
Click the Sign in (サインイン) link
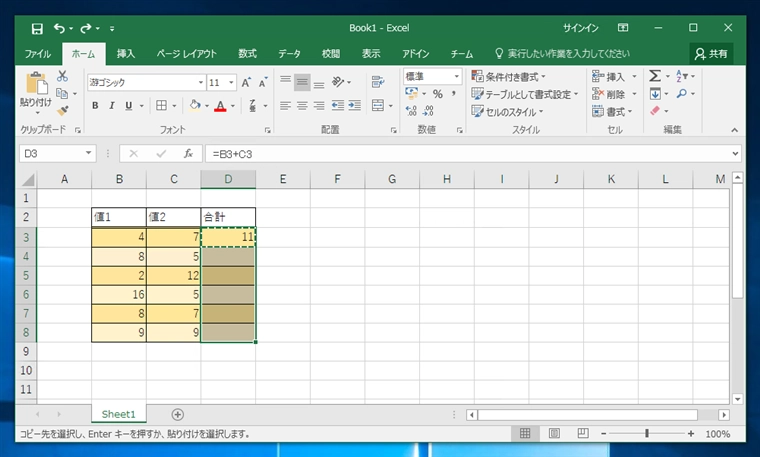coord(581,28)
